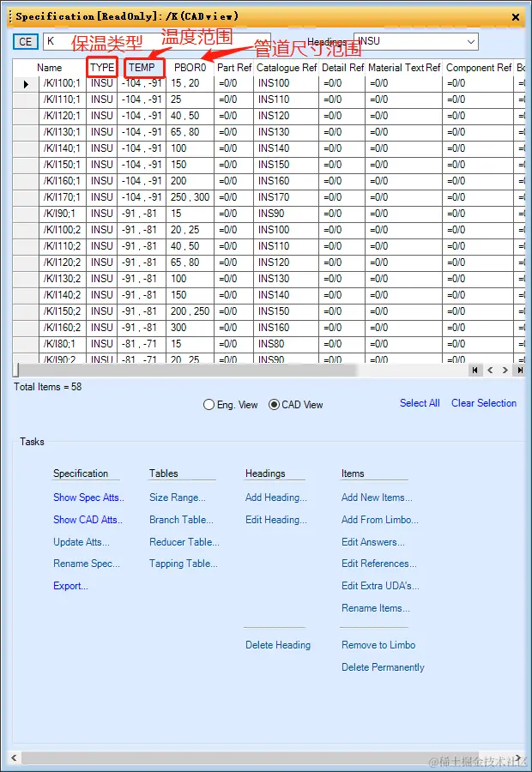Click the Part Ref column header
This screenshot has height=772, width=532.
coord(234,68)
